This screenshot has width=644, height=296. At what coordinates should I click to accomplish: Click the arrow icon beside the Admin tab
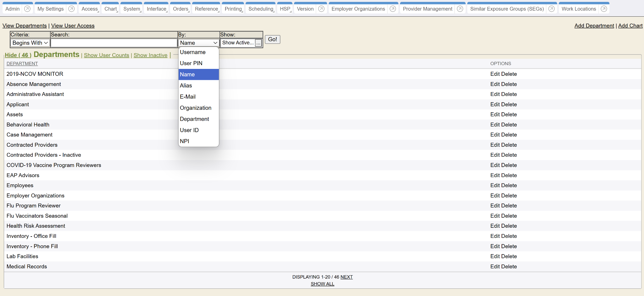[x=27, y=9]
